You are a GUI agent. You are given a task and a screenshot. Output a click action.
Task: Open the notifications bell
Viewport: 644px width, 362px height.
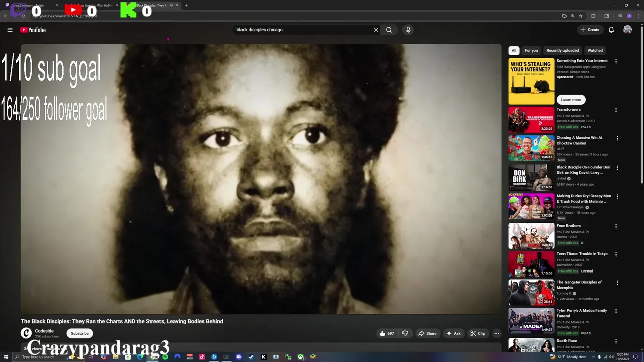(611, 30)
